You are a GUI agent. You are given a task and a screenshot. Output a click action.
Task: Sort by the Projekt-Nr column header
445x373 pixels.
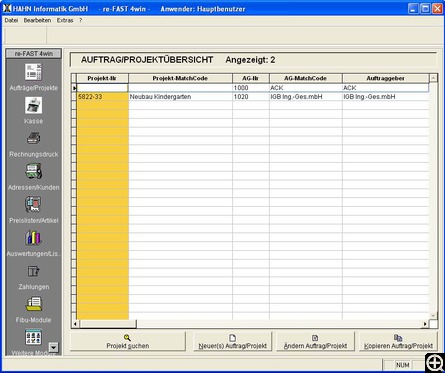point(102,78)
